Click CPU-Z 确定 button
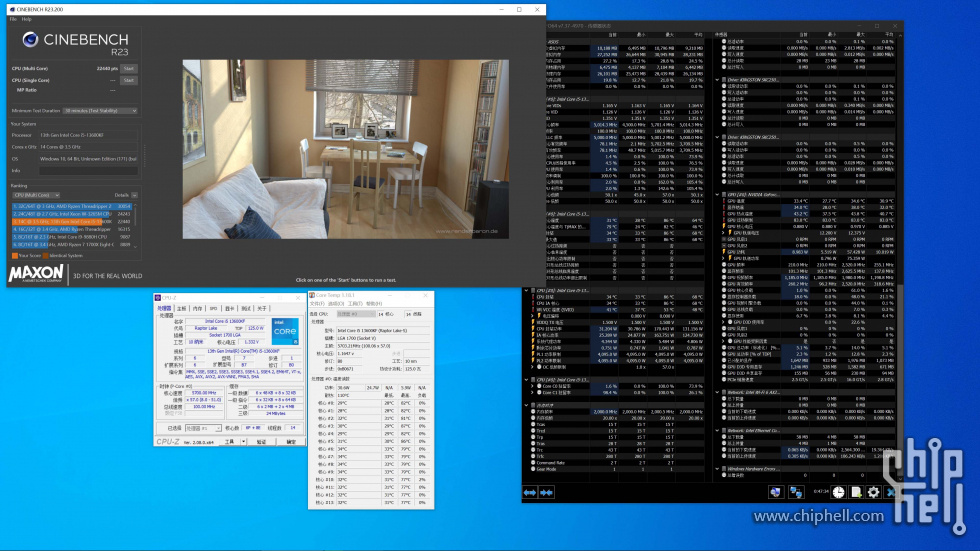The height and width of the screenshot is (551, 980). pos(291,442)
